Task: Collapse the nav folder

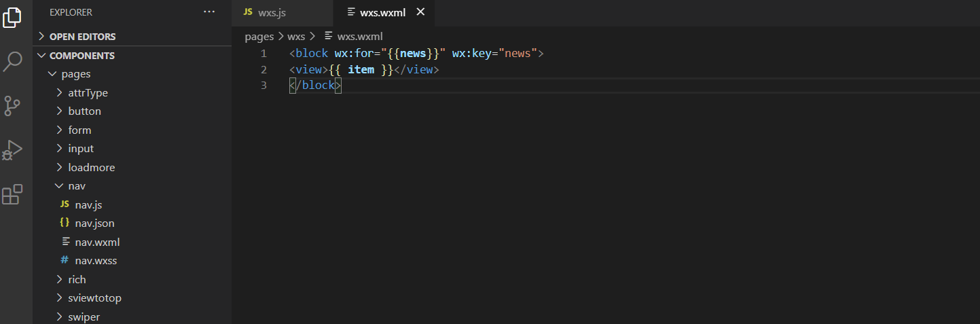Action: pos(132,186)
